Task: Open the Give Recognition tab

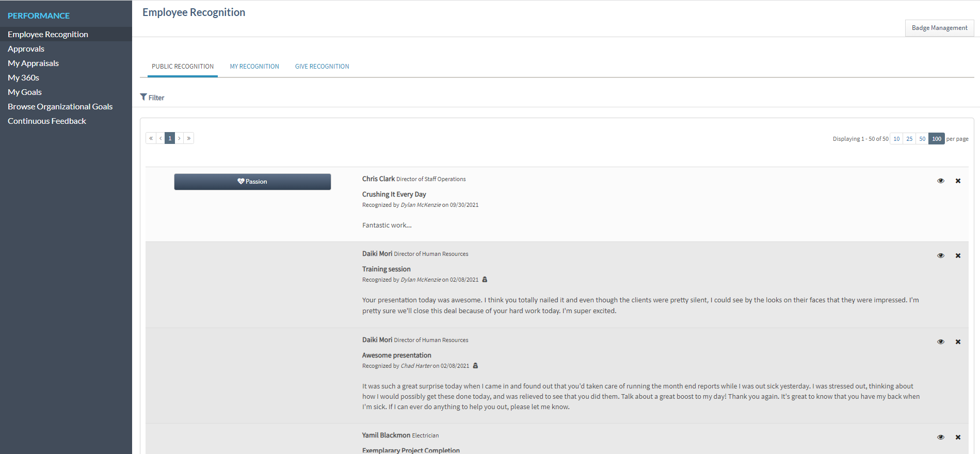Action: 322,67
